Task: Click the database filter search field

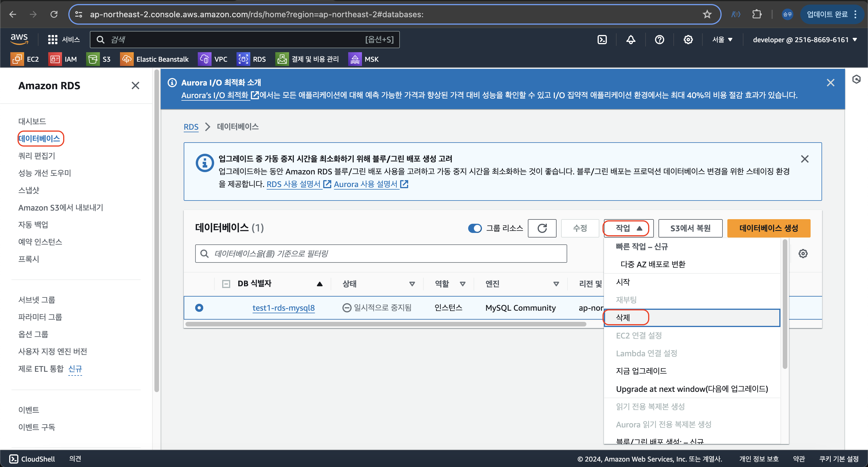Action: coord(381,254)
